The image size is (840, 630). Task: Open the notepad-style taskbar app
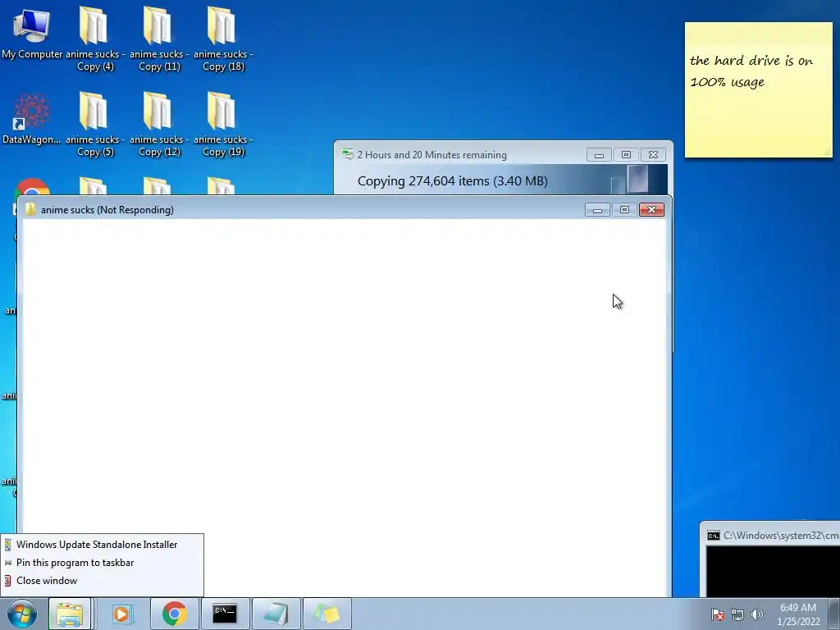[x=276, y=614]
